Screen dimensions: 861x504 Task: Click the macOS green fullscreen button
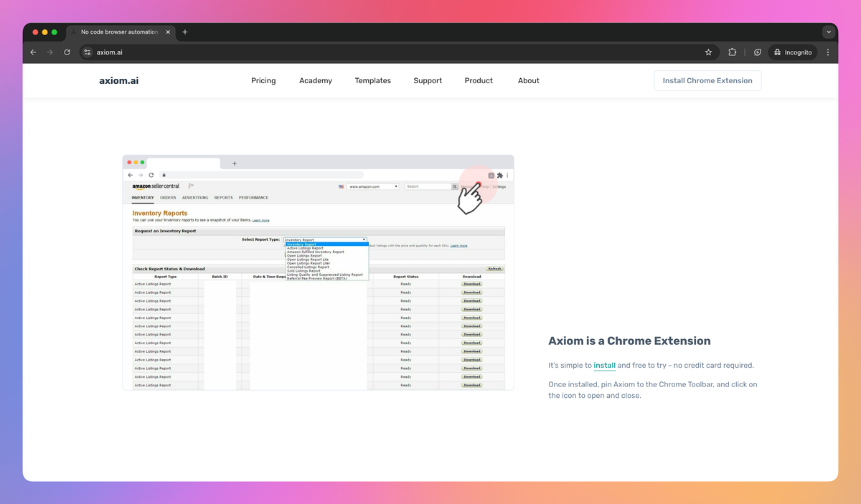(55, 32)
